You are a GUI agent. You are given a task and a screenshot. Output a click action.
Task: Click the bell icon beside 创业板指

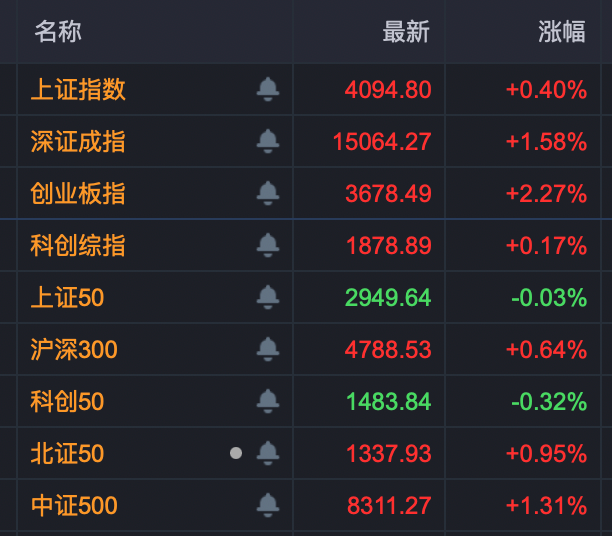[x=267, y=193]
